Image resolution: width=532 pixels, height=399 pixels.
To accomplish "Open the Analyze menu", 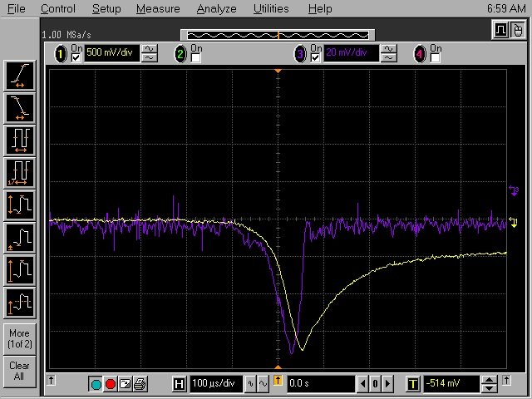I will [x=216, y=8].
